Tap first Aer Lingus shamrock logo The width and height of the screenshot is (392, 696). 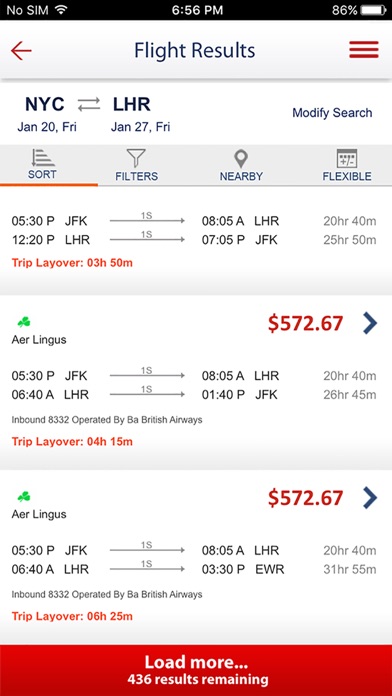click(x=24, y=322)
